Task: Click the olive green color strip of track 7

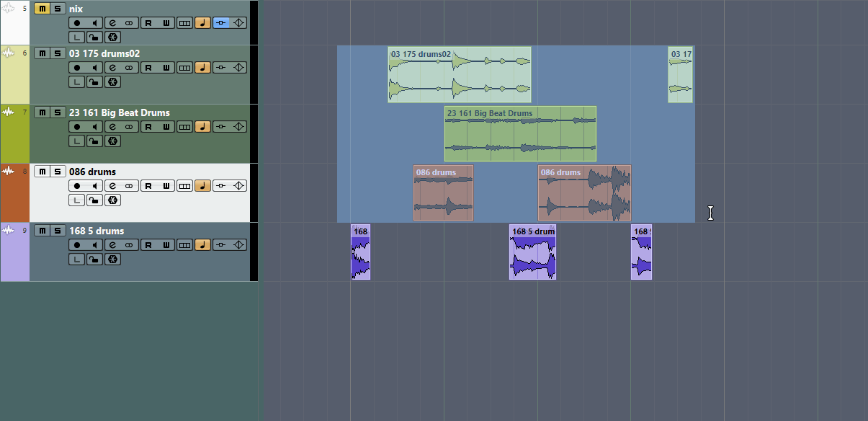Action: click(x=15, y=133)
